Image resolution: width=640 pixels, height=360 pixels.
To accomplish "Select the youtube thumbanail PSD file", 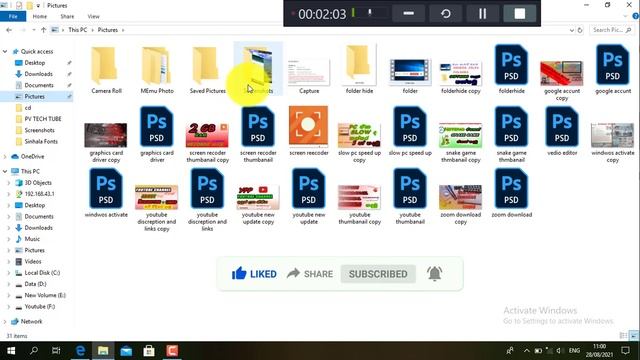I will pos(410,189).
